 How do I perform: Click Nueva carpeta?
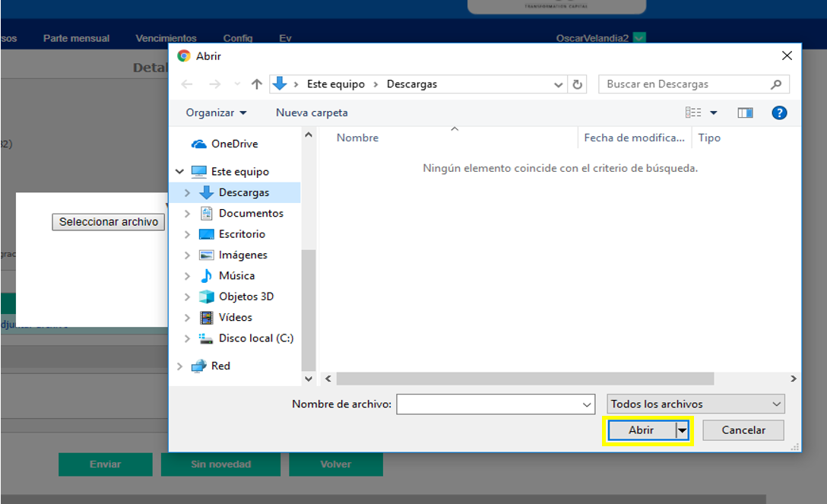click(x=312, y=113)
